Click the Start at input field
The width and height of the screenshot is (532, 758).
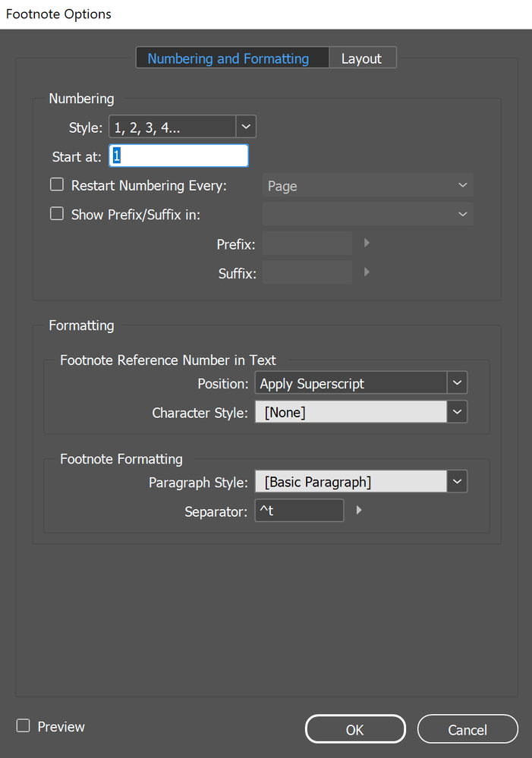point(178,156)
